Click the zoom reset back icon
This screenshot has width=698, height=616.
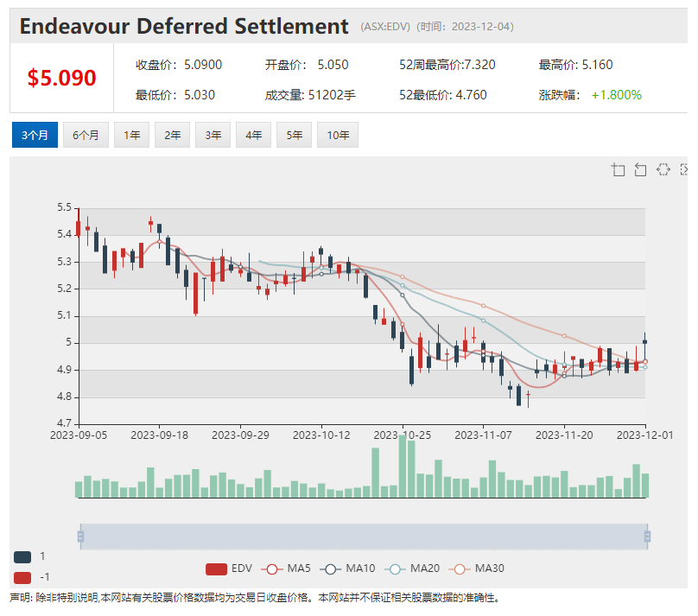point(640,169)
